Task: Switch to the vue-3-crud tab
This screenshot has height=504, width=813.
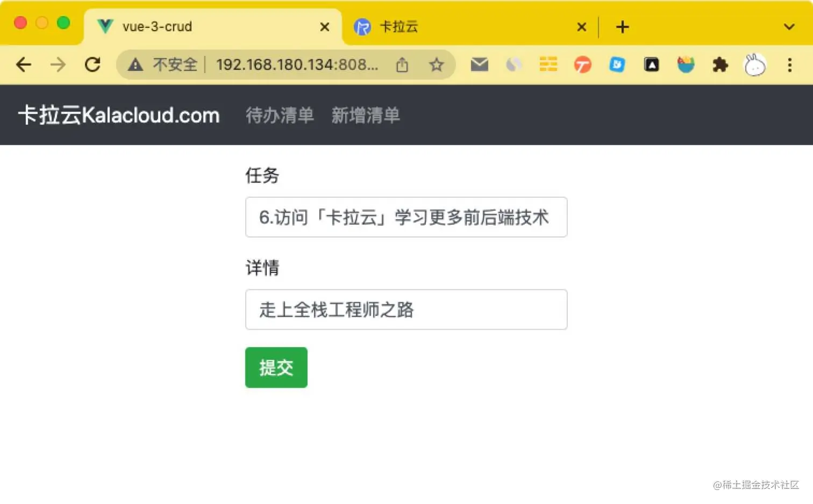Action: coord(213,27)
